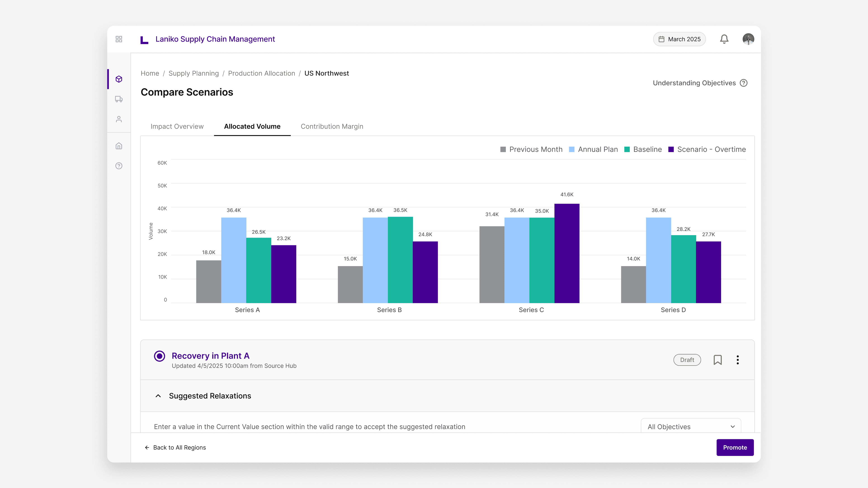
Task: Toggle the Previous Month series in the legend
Action: pos(531,149)
